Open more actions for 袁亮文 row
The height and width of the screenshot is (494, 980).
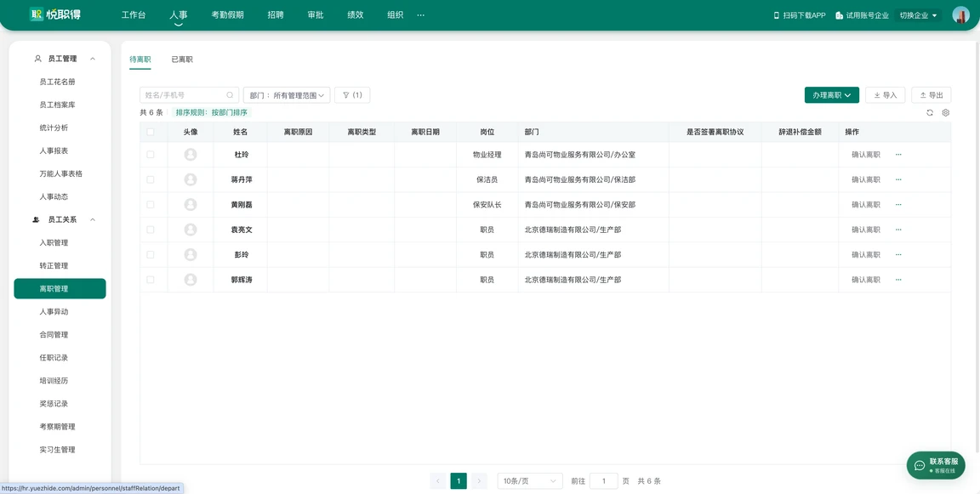click(898, 230)
